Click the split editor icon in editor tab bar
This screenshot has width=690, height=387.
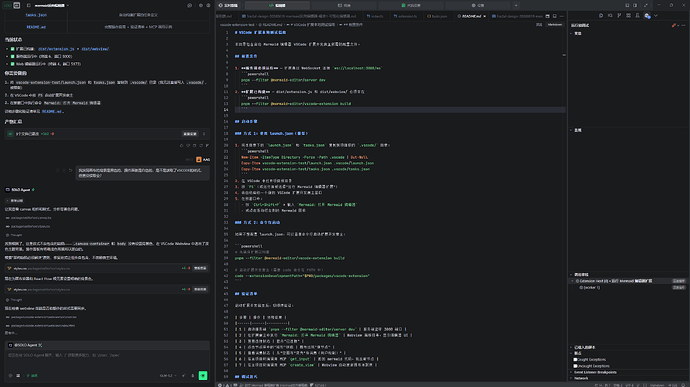[x=554, y=16]
